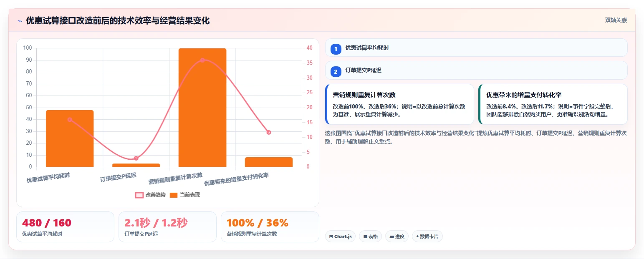The height and width of the screenshot is (259, 644).
Task: Toggle the 改善趋势 legend entry
Action: (x=150, y=195)
